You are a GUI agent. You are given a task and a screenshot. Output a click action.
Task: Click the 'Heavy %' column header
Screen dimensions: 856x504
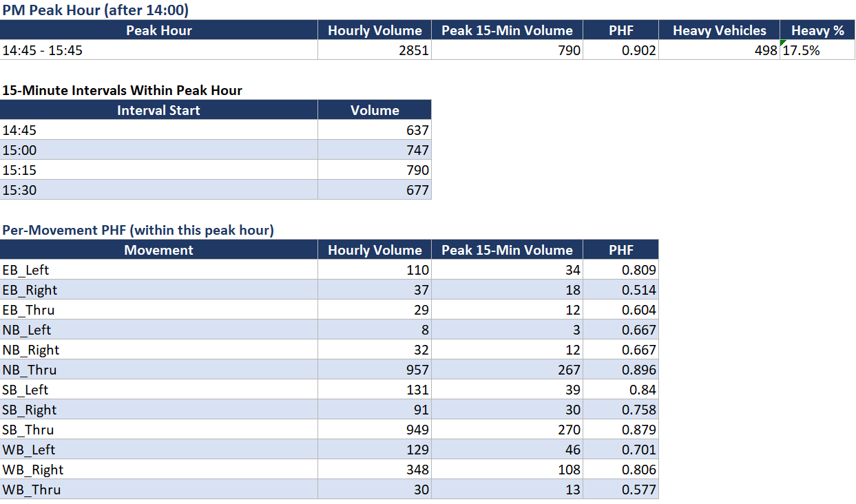[817, 30]
